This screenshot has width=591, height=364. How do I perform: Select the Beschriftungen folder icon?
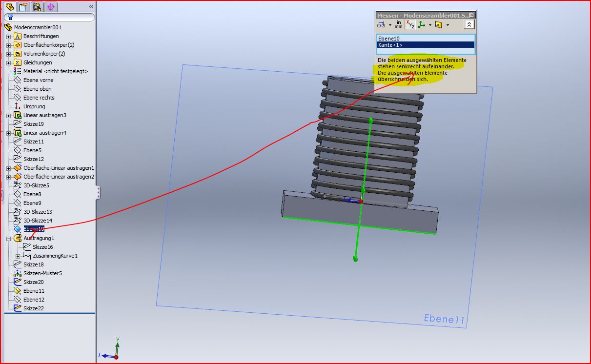[18, 36]
